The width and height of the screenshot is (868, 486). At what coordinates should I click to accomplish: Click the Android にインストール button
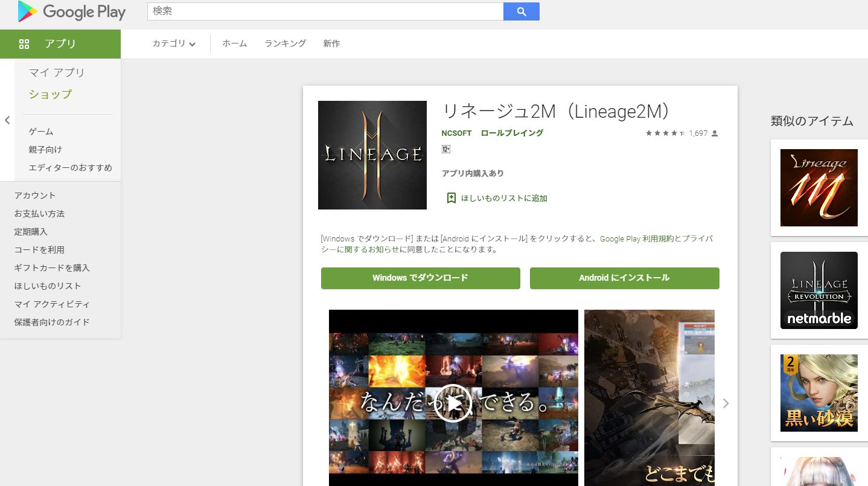click(625, 278)
